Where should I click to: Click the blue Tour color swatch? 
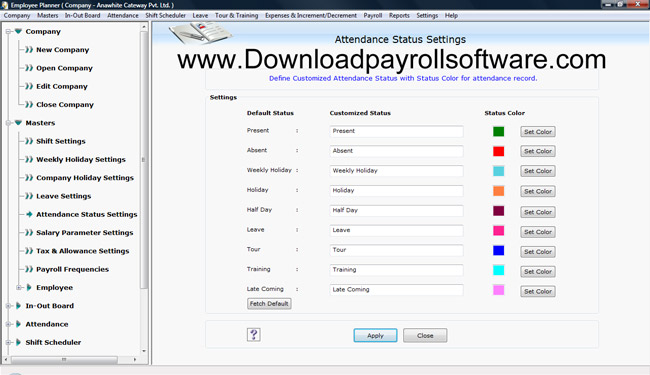click(498, 250)
